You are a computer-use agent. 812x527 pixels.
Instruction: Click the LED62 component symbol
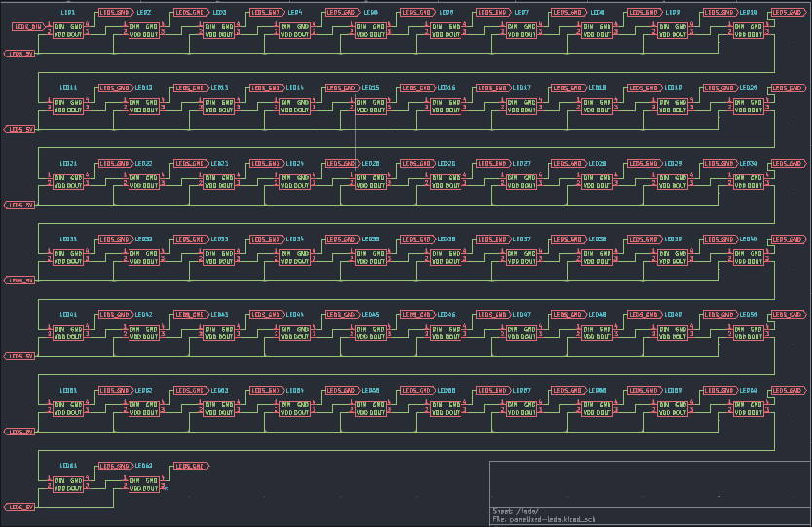(143, 484)
